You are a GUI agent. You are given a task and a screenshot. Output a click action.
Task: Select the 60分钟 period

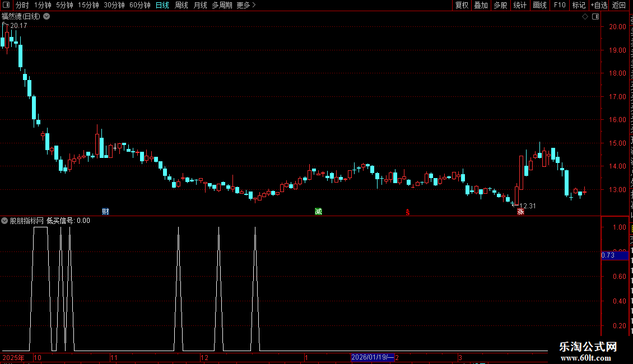(x=139, y=5)
